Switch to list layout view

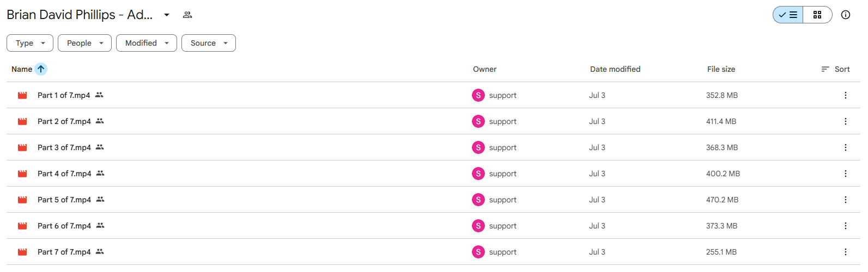coord(788,15)
